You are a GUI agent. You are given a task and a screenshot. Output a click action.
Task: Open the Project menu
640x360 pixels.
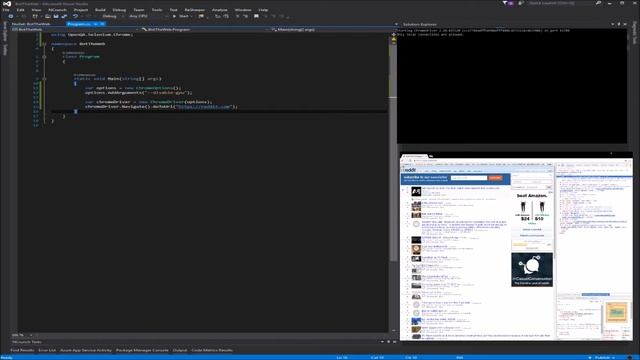81,10
